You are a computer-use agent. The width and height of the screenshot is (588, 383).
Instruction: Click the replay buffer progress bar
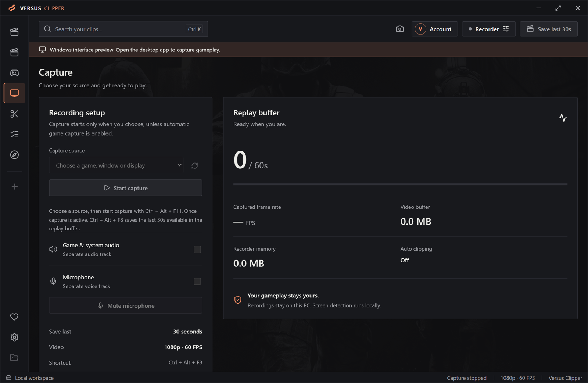[400, 184]
